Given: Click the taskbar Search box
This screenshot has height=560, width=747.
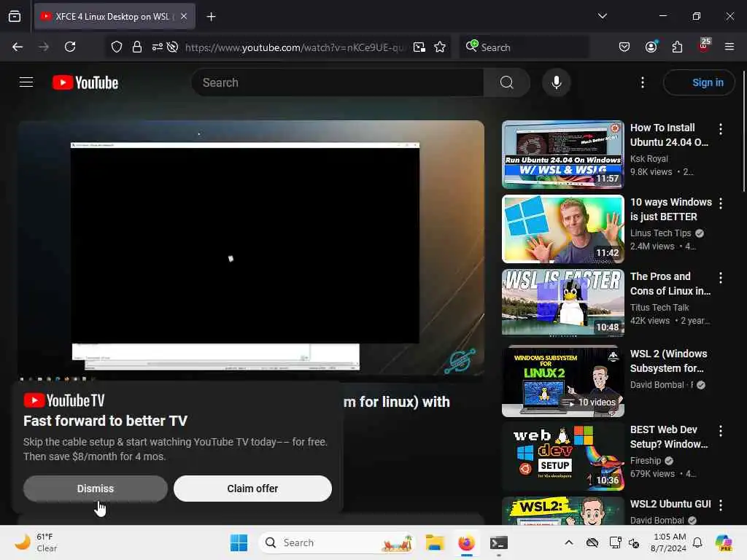Looking at the screenshot, I should [x=337, y=542].
